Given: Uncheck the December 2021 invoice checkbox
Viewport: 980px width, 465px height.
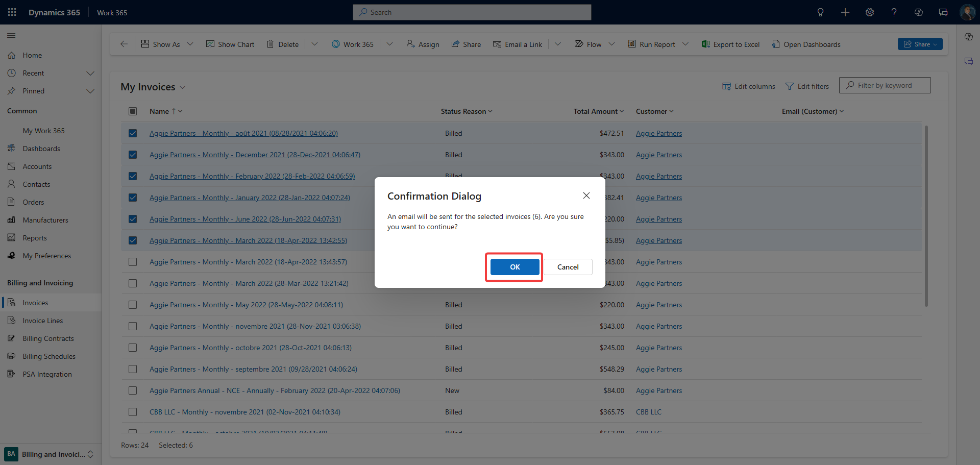Looking at the screenshot, I should pyautogui.click(x=133, y=155).
